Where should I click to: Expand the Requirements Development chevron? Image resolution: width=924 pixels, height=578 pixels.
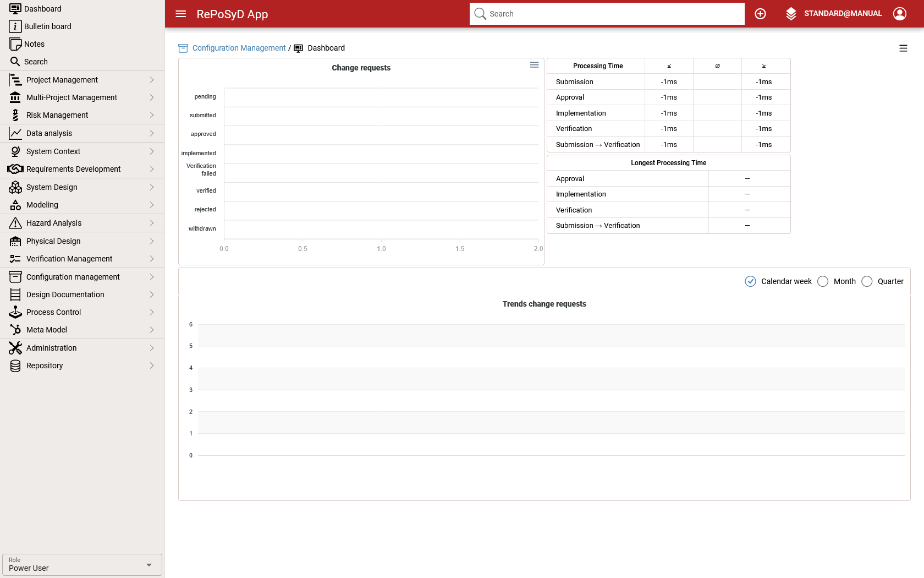pyautogui.click(x=152, y=169)
